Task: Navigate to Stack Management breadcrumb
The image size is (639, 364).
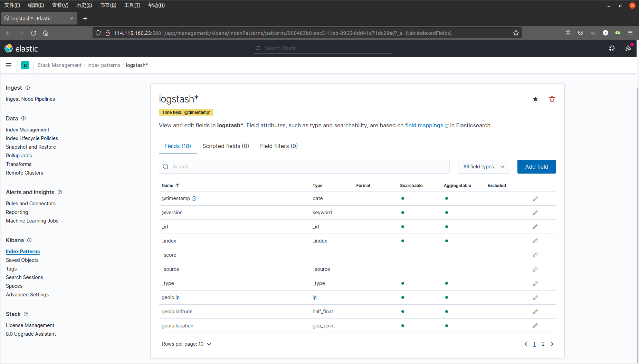Action: [59, 65]
